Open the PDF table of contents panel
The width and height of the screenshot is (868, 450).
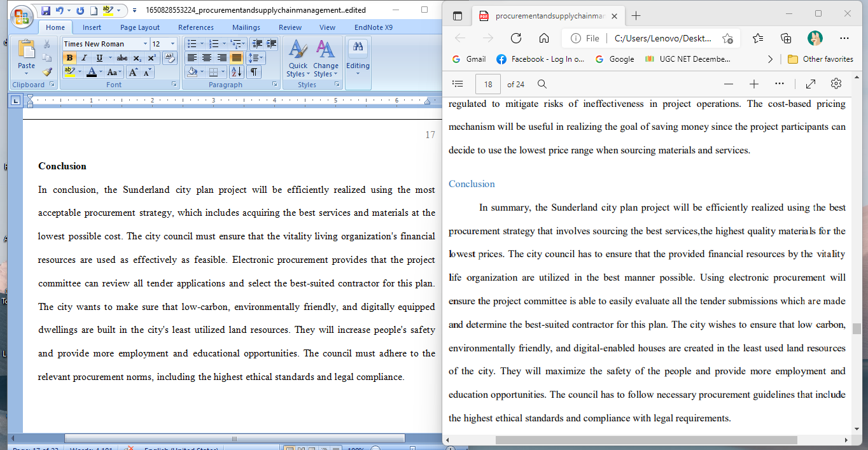(x=458, y=84)
